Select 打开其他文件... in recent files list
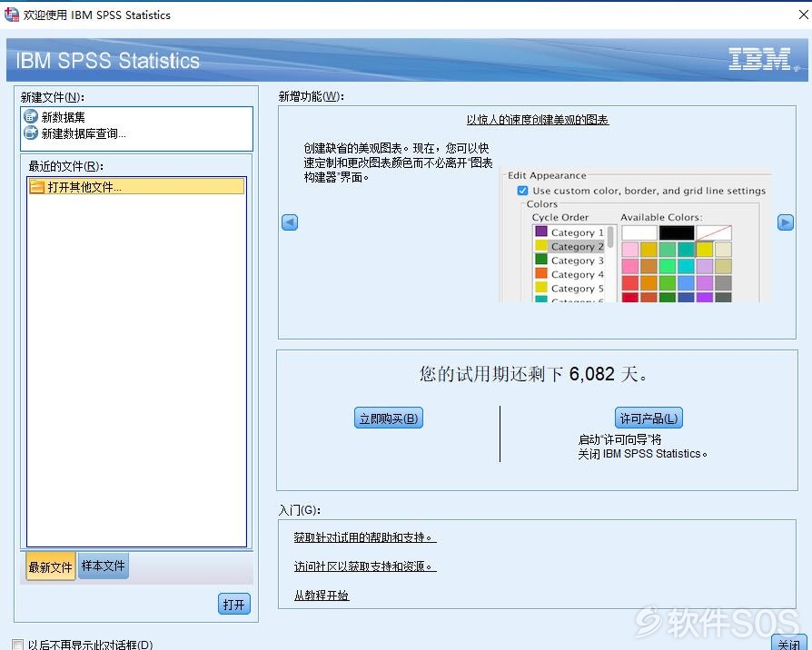This screenshot has height=650, width=812. click(x=137, y=186)
